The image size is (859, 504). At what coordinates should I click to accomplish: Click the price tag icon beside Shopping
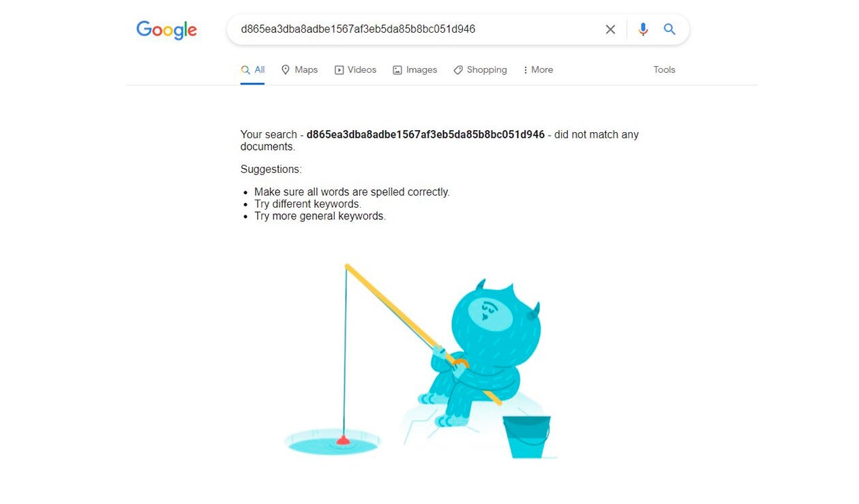[458, 69]
